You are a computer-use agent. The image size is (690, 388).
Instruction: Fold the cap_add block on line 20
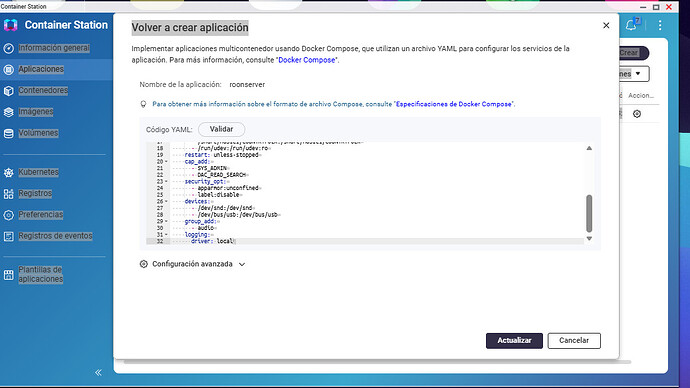(x=166, y=162)
